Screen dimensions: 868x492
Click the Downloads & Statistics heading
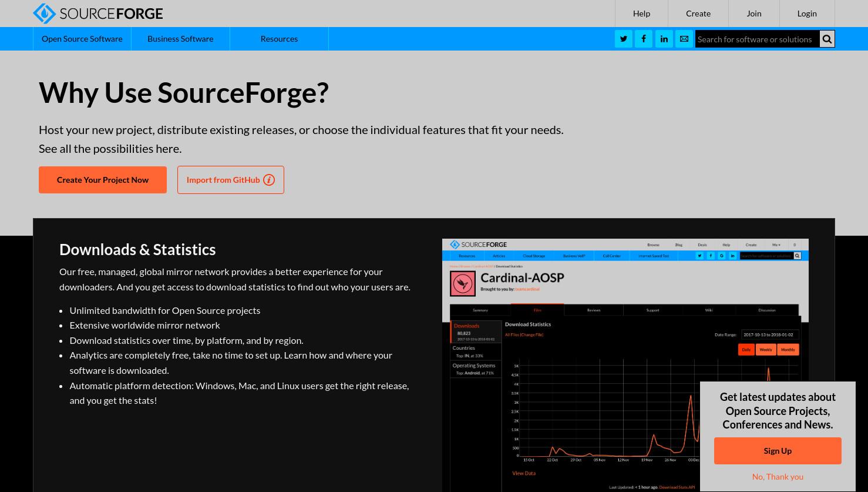(x=137, y=249)
